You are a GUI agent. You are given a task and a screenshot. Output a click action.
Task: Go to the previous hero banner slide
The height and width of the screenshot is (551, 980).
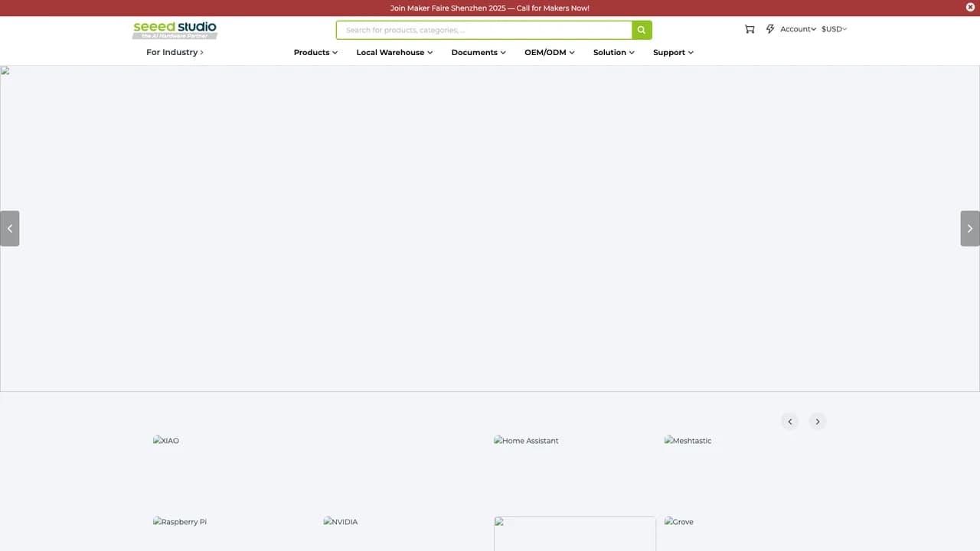coord(9,228)
